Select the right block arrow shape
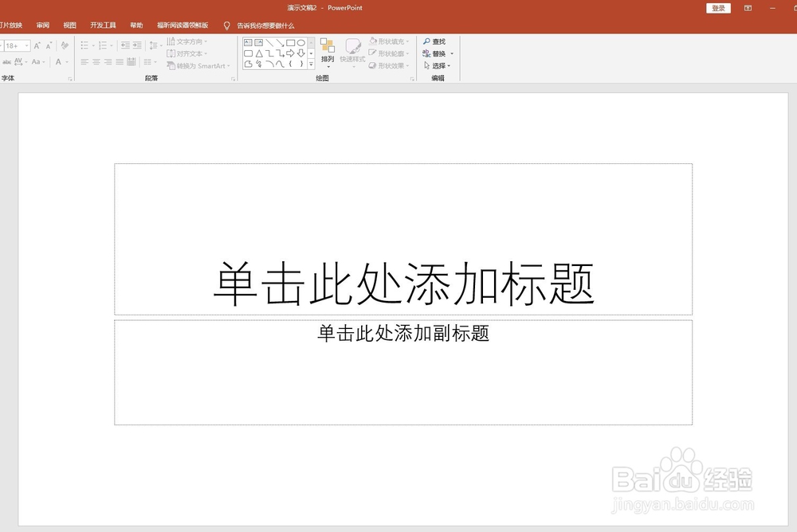The image size is (797, 532). (290, 53)
